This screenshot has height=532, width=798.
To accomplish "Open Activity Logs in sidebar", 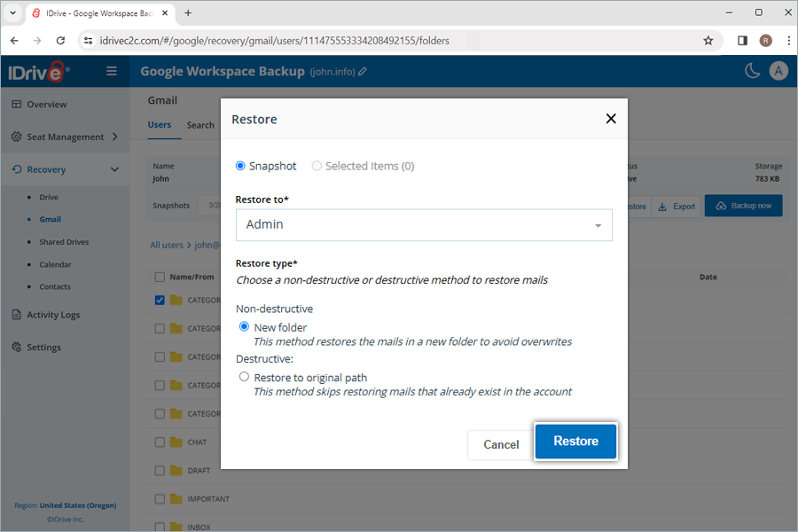I will tap(53, 315).
